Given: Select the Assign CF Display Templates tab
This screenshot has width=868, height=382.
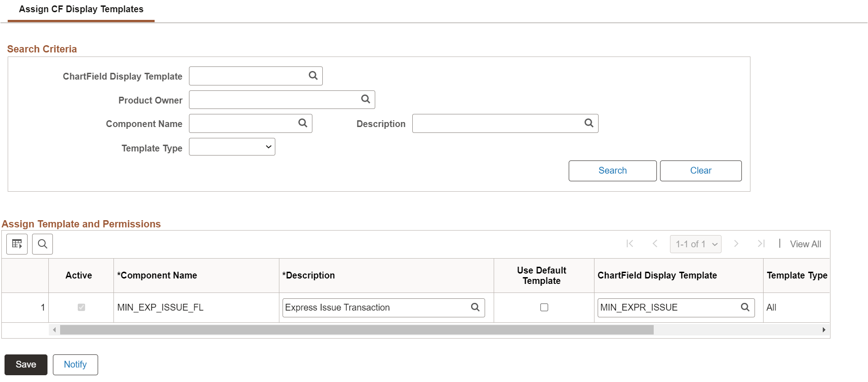Looking at the screenshot, I should [x=81, y=9].
